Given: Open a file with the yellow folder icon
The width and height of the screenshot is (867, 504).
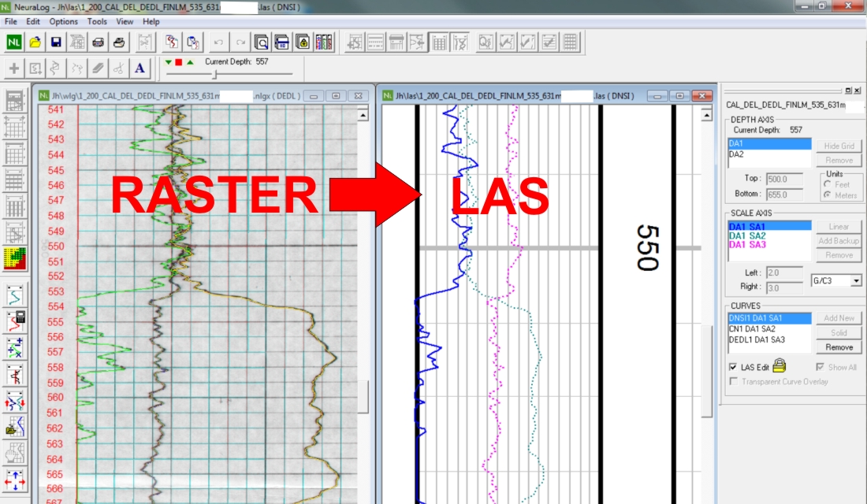Looking at the screenshot, I should pyautogui.click(x=35, y=42).
